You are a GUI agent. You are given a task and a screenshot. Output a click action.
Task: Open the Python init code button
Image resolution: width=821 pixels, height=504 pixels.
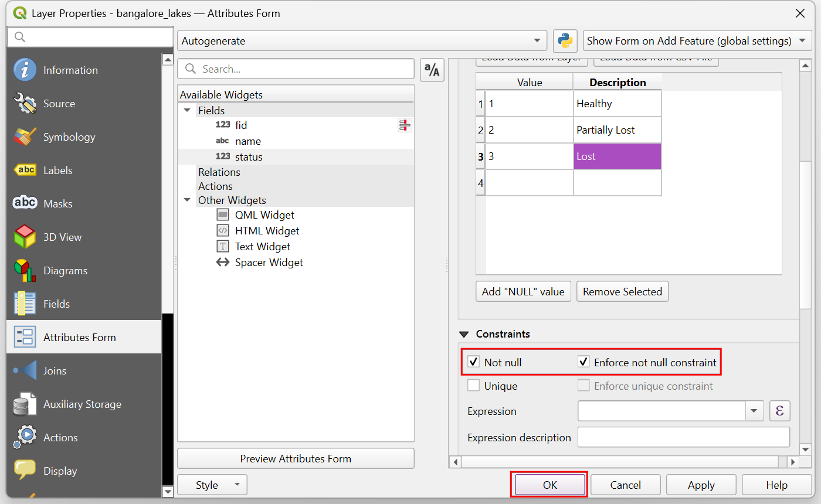[x=565, y=41]
